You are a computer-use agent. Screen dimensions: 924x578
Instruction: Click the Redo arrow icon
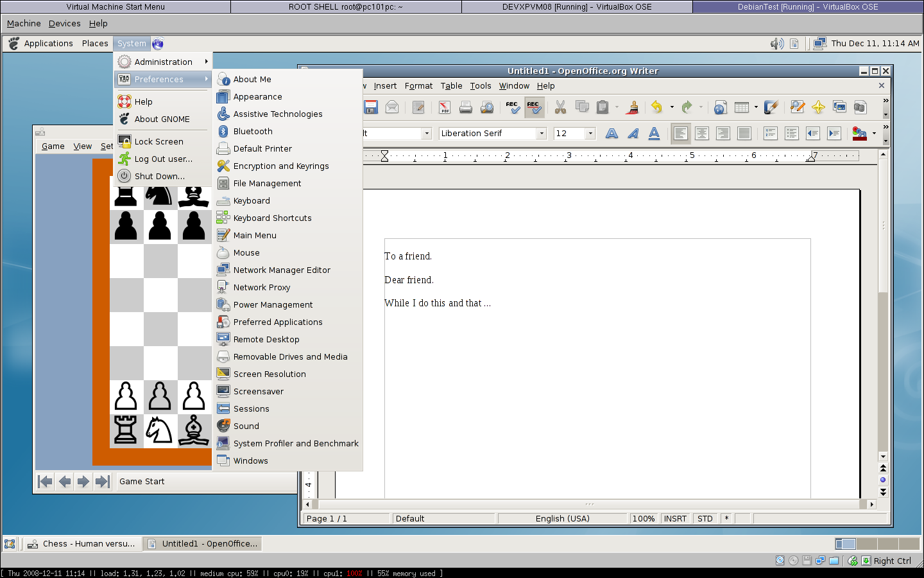[x=687, y=107]
